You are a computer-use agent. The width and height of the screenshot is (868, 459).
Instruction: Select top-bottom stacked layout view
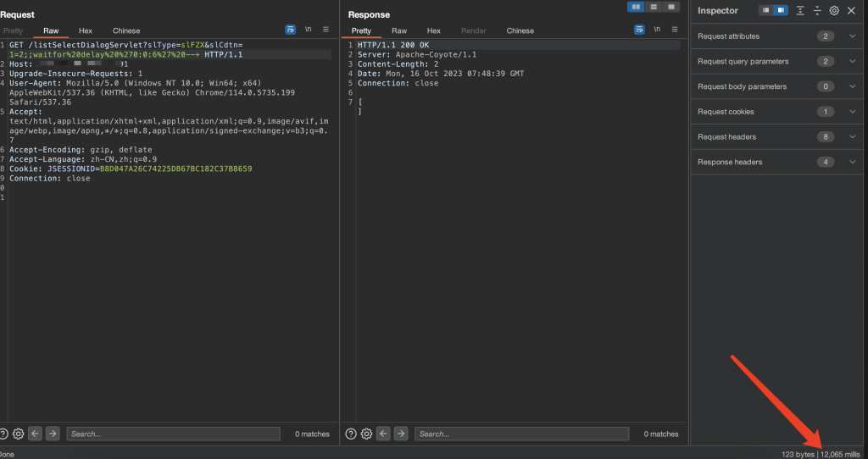[654, 7]
